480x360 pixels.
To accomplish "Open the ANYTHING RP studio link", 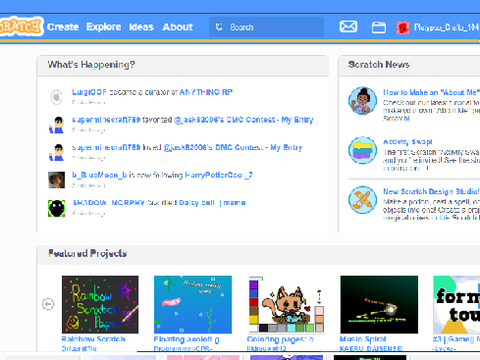I will 206,92.
